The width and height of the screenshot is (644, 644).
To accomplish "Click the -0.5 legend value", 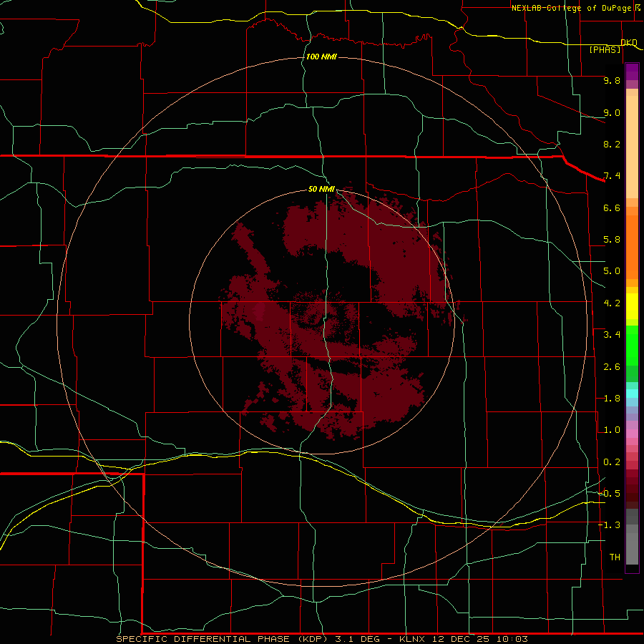I will point(609,494).
